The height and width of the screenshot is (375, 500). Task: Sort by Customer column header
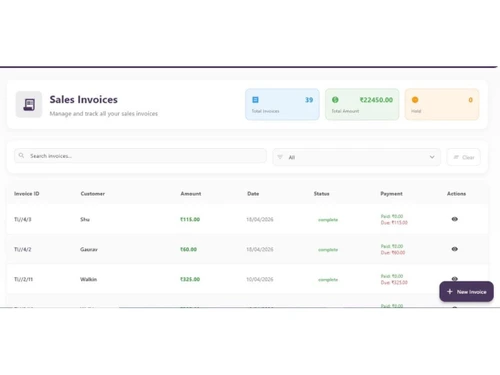point(93,194)
